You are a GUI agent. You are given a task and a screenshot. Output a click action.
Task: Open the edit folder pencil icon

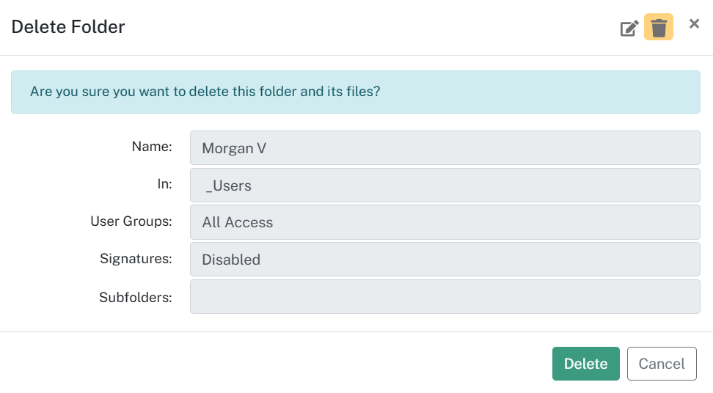629,28
